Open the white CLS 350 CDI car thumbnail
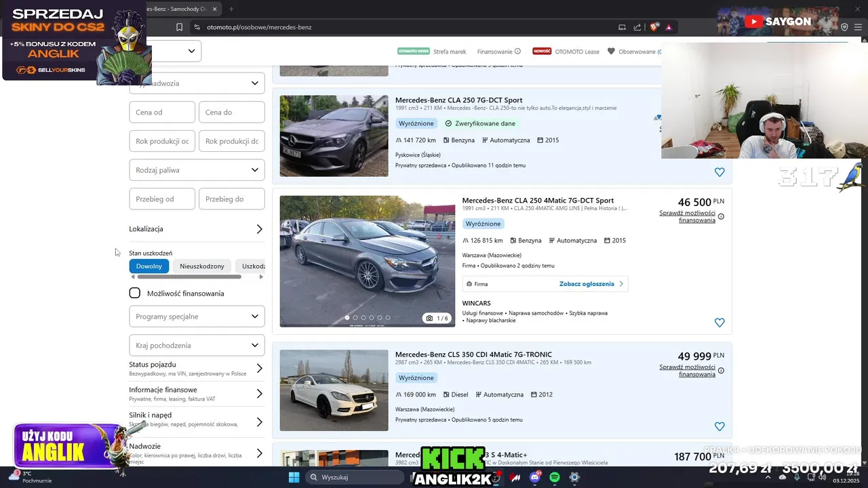Image resolution: width=868 pixels, height=488 pixels. pos(334,390)
